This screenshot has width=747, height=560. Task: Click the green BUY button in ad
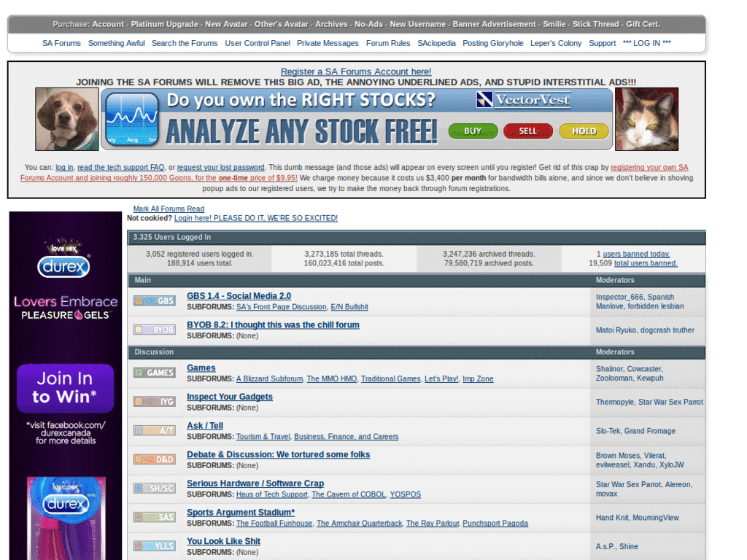[x=473, y=131]
